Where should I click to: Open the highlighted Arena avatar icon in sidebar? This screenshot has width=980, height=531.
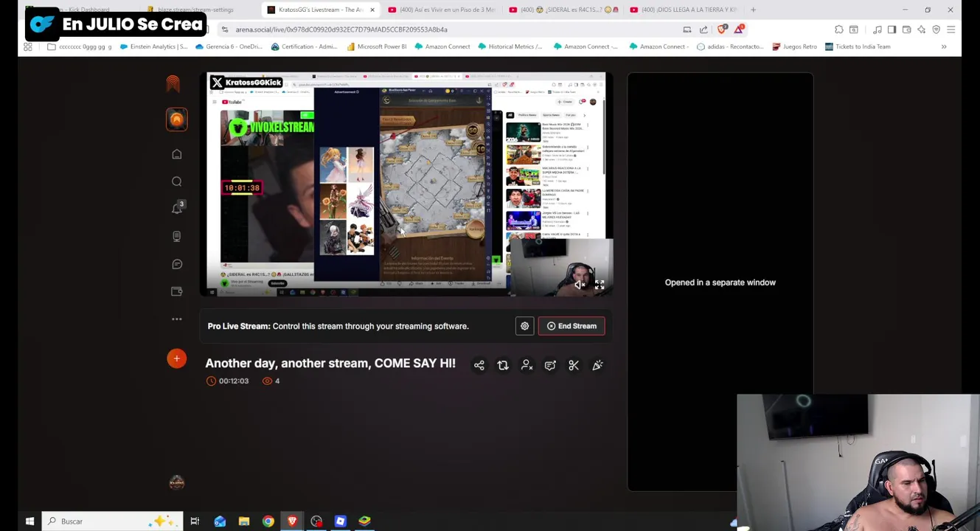pos(177,119)
